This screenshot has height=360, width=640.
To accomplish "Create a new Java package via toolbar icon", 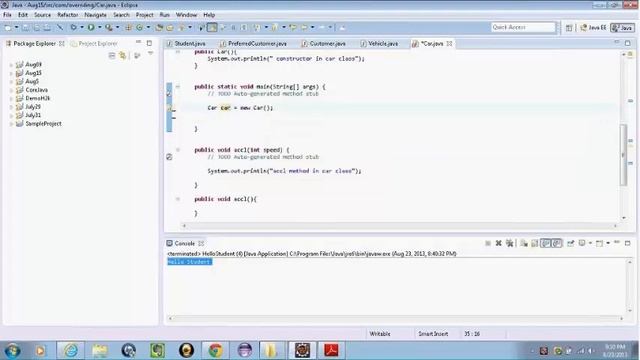I will click(129, 27).
